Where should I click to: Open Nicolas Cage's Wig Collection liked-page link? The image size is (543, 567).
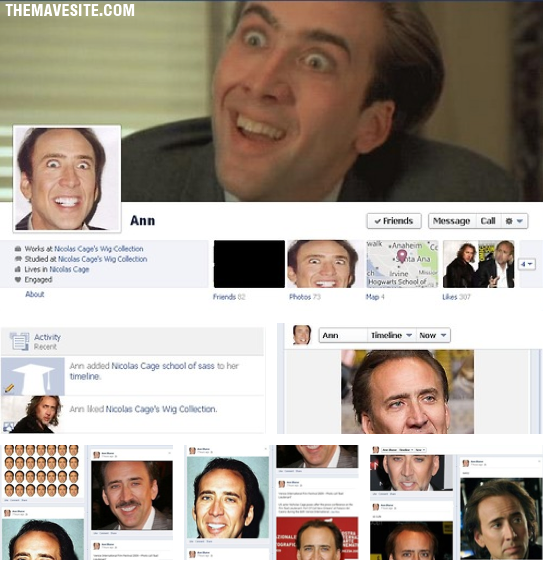tap(161, 409)
